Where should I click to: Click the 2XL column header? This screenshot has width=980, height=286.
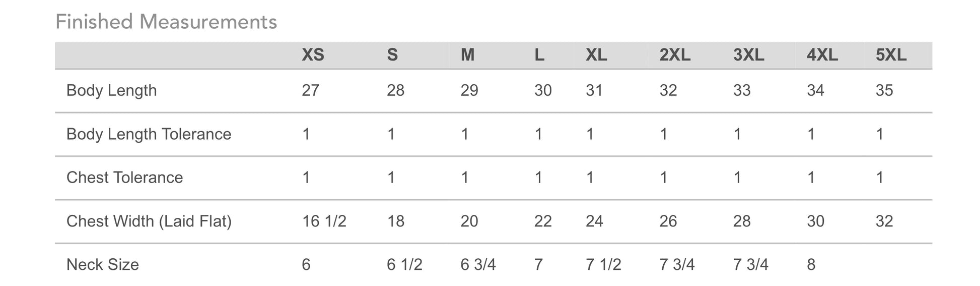(x=675, y=54)
